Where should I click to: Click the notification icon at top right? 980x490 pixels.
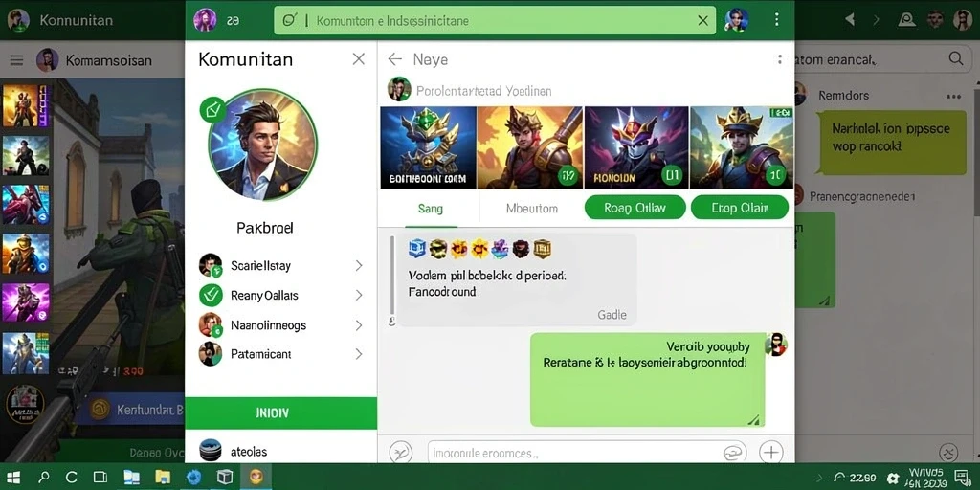pos(907,20)
